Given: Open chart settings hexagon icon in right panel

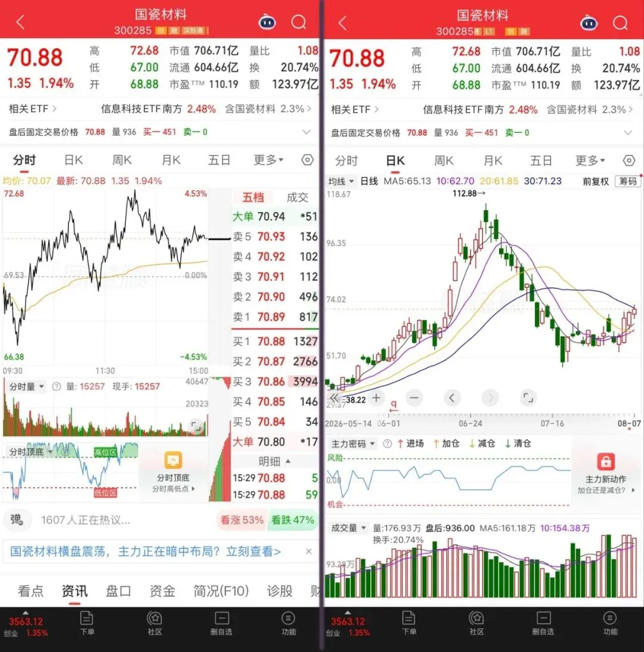Looking at the screenshot, I should click(x=629, y=160).
